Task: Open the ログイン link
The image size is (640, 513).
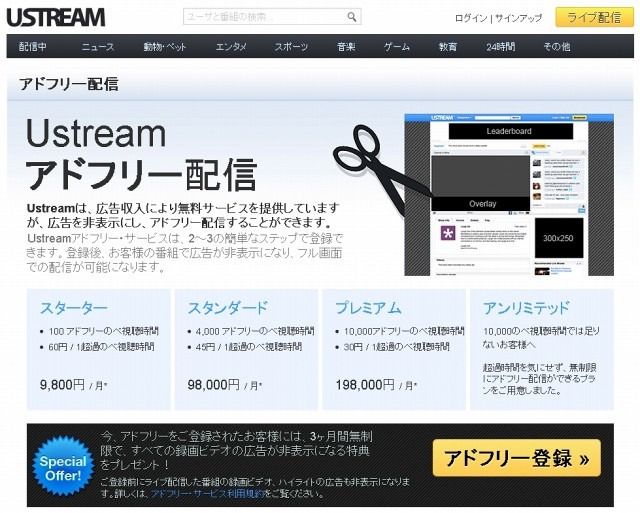Action: pyautogui.click(x=471, y=18)
